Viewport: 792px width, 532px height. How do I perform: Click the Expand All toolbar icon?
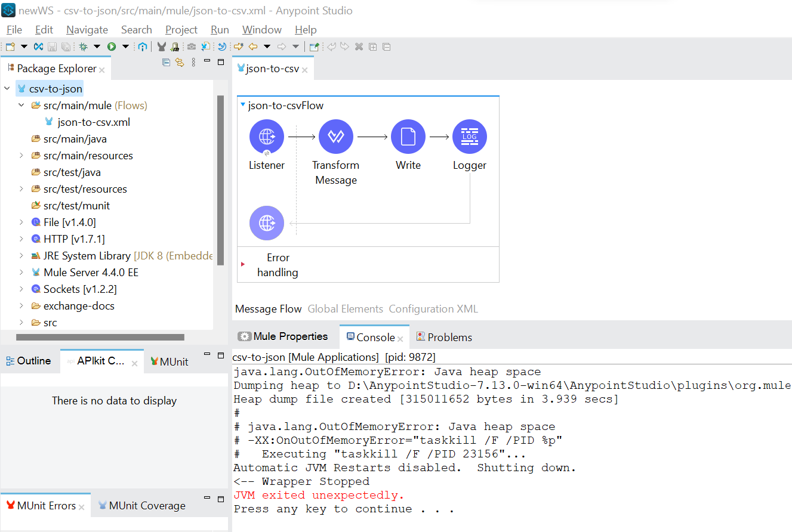372,47
